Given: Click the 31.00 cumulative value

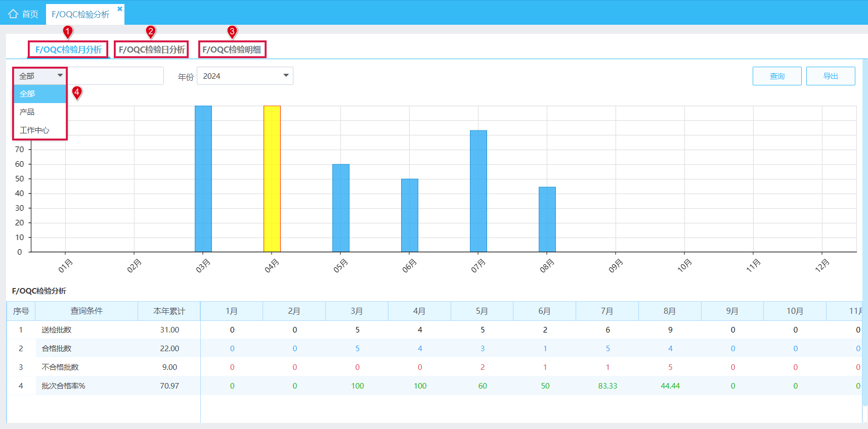Looking at the screenshot, I should point(169,330).
